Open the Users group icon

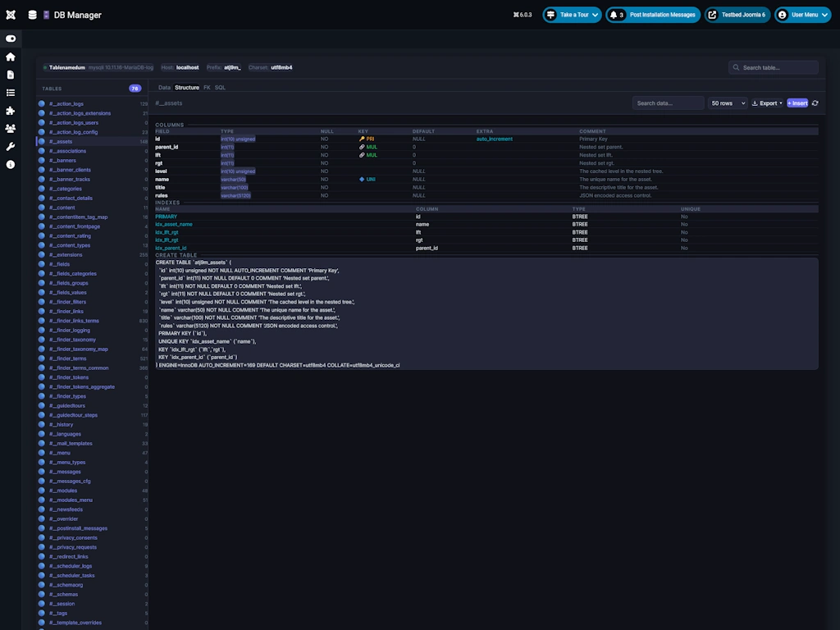coord(10,129)
